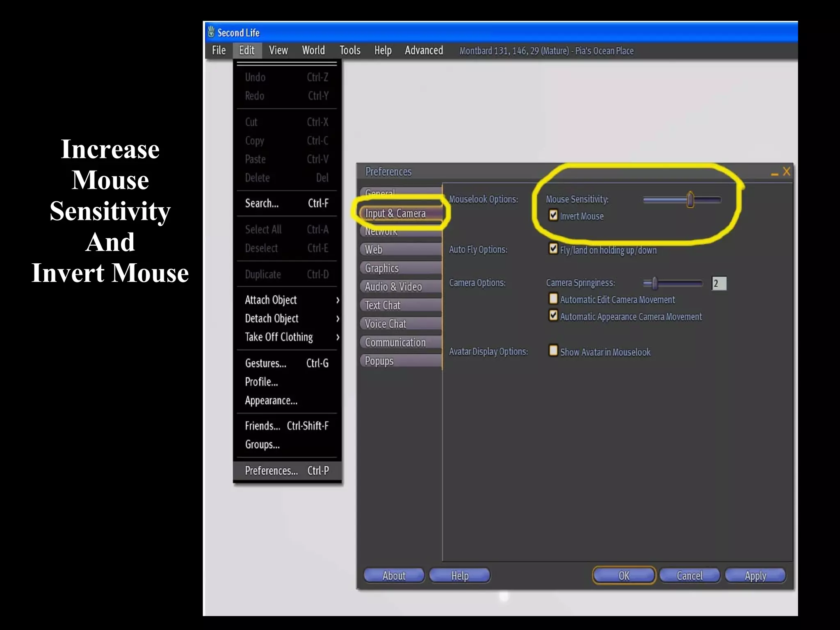Select the Voice Chat tab
Viewport: 840px width, 630px height.
click(x=401, y=324)
